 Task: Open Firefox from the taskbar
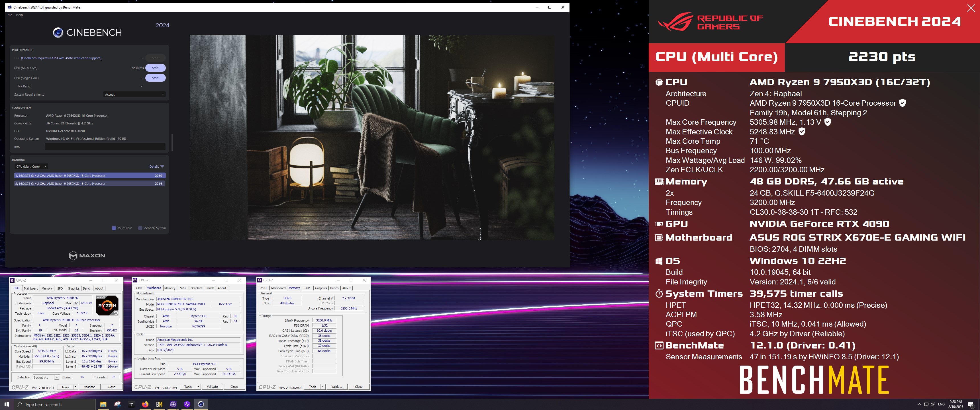click(145, 404)
